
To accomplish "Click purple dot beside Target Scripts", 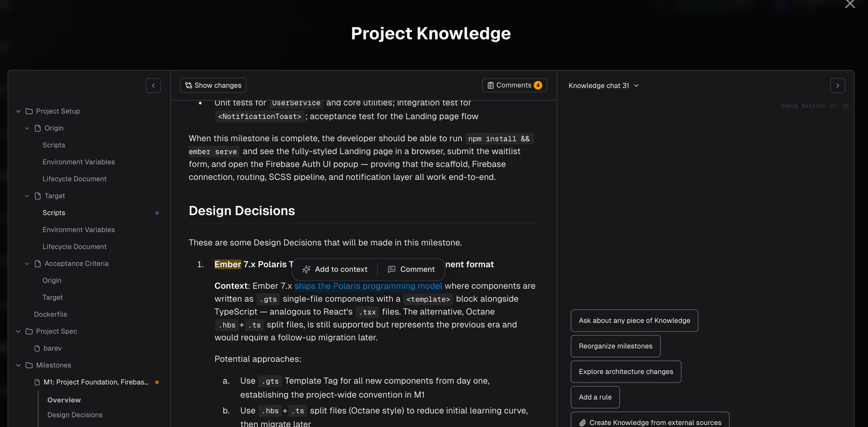I will coord(157,213).
